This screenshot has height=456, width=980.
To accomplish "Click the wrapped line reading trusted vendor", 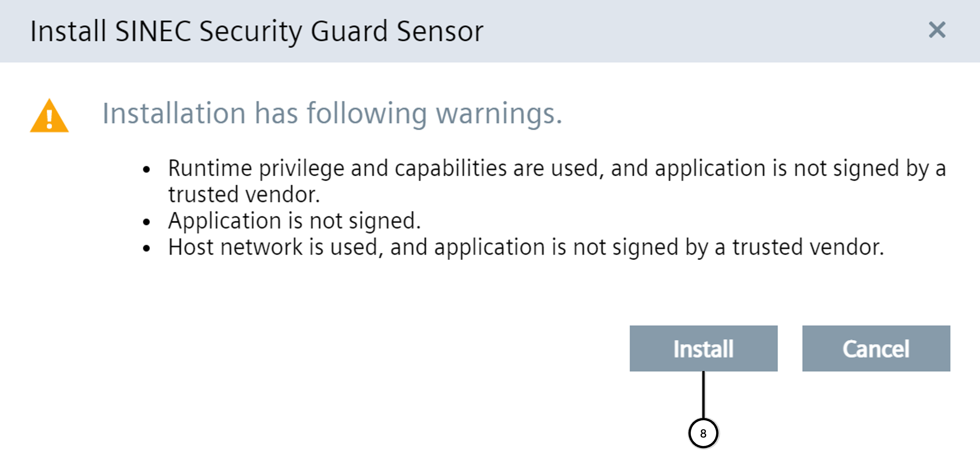I will [244, 195].
